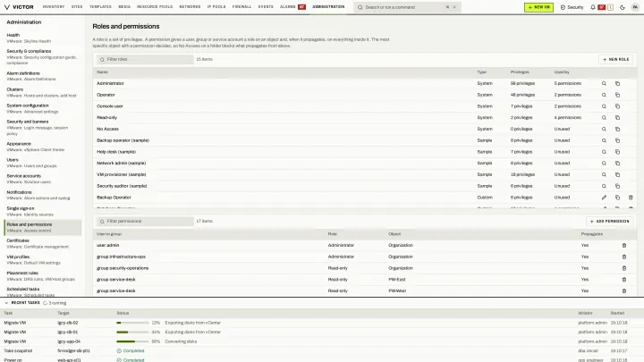Focus the Filter permissions field

click(x=145, y=222)
